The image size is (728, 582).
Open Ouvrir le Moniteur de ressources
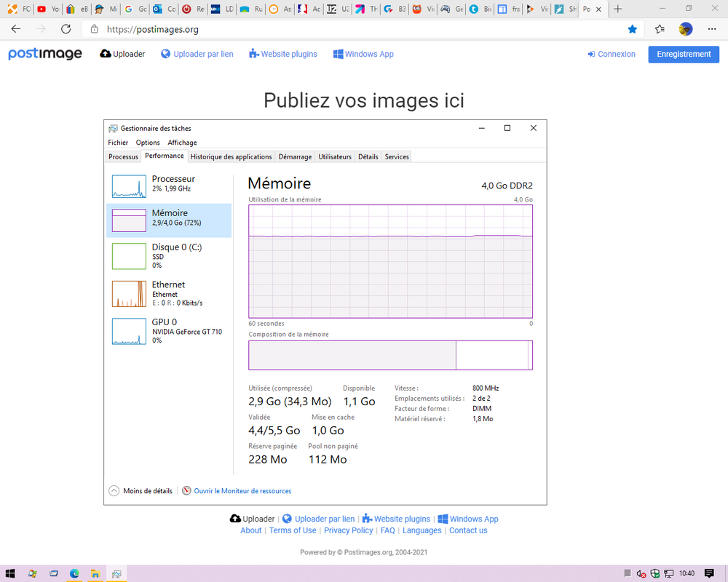click(x=242, y=490)
